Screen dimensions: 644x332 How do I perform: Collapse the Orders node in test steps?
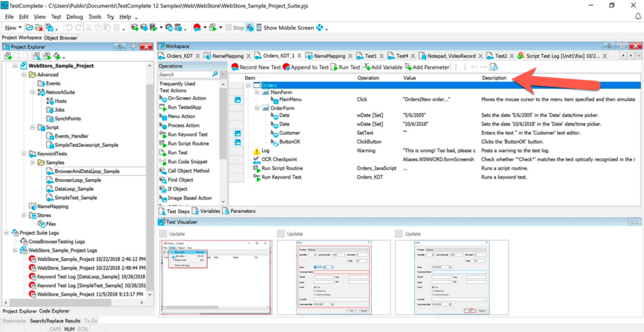pyautogui.click(x=248, y=85)
